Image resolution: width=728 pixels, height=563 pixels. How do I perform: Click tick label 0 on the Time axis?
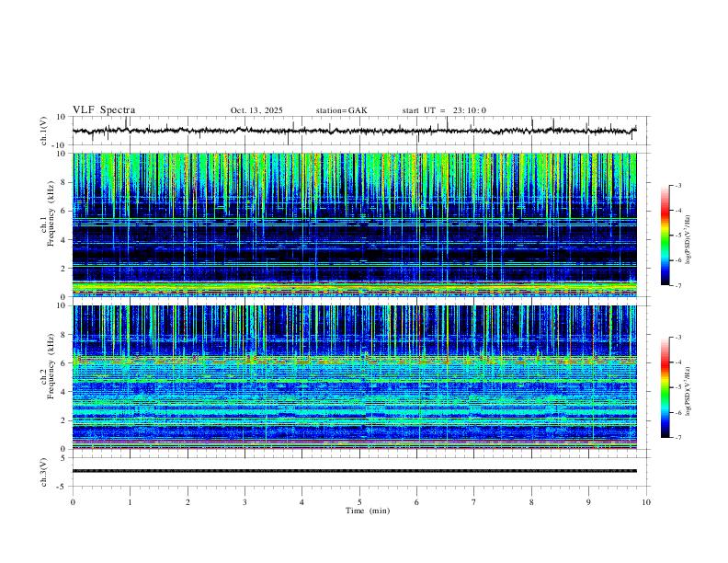(x=73, y=502)
